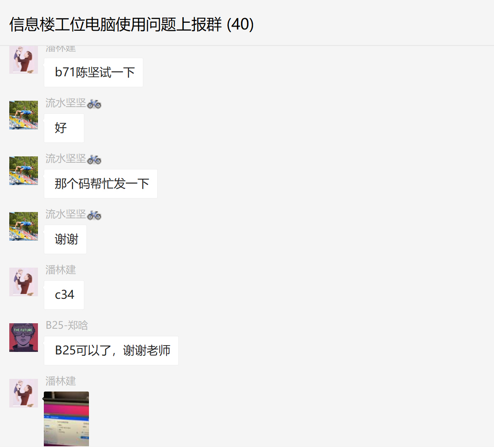Select the message bubble b71陈坚试一下
The height and width of the screenshot is (448, 494).
tap(94, 72)
